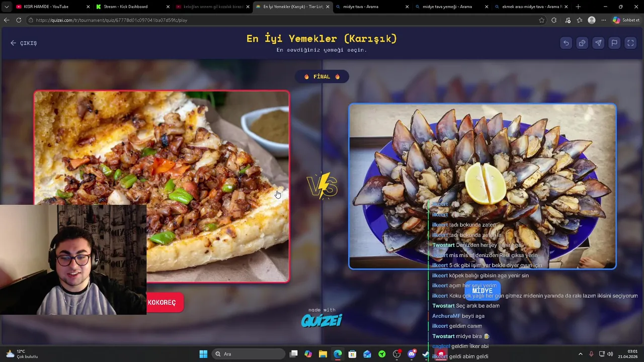Open File Explorer from the taskbar

point(323,354)
